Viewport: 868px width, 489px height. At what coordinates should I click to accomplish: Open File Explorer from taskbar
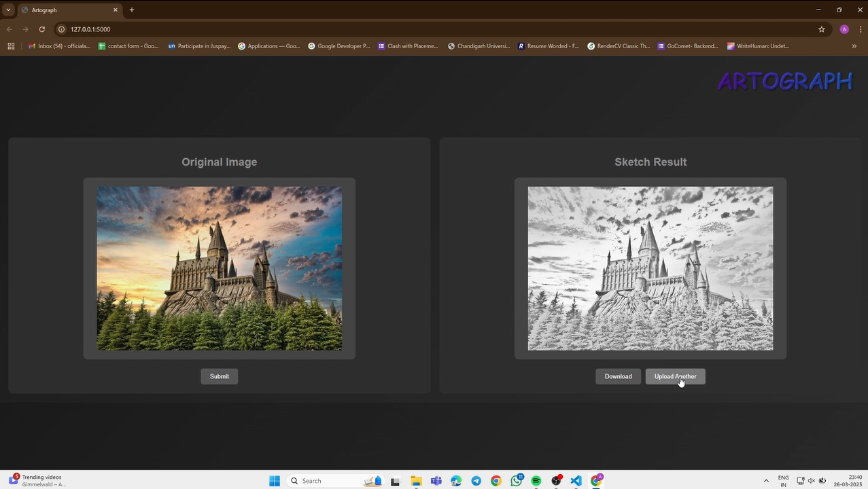pyautogui.click(x=415, y=481)
